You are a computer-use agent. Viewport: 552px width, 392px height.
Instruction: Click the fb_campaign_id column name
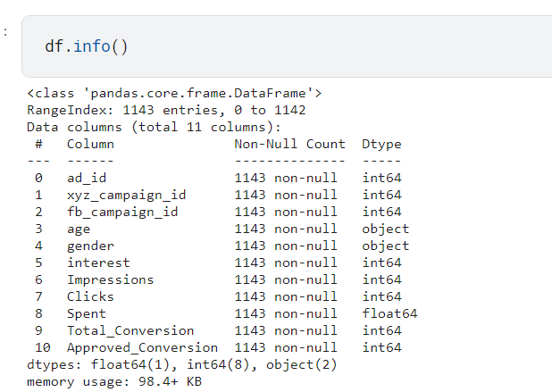pos(122,212)
